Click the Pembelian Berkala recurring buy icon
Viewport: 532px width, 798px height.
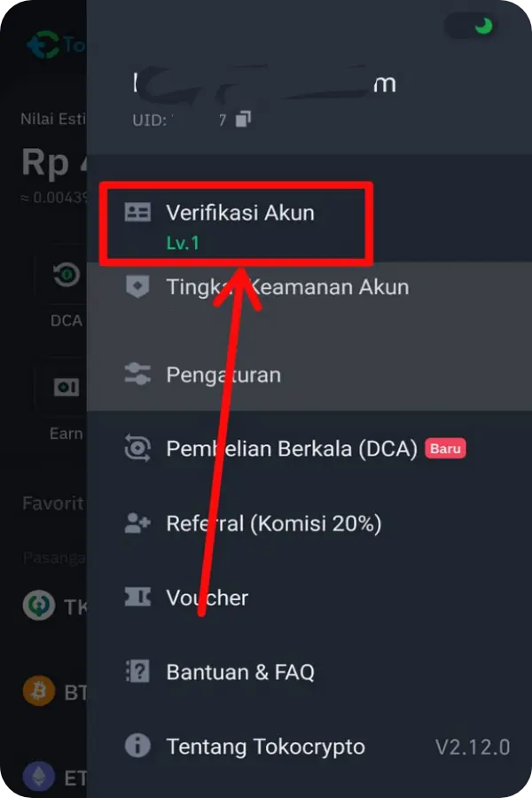coord(137,449)
